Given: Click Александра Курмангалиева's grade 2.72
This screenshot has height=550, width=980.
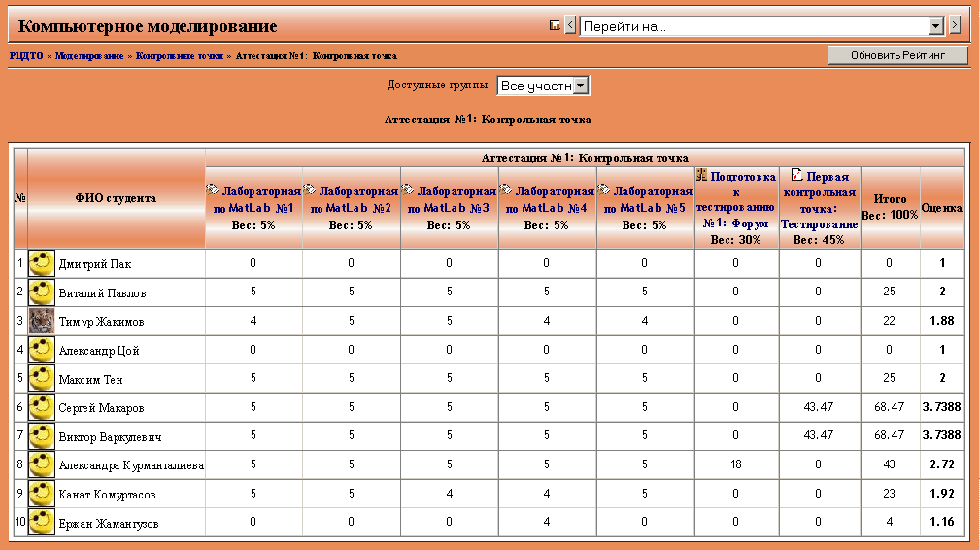Looking at the screenshot, I should pos(942,464).
